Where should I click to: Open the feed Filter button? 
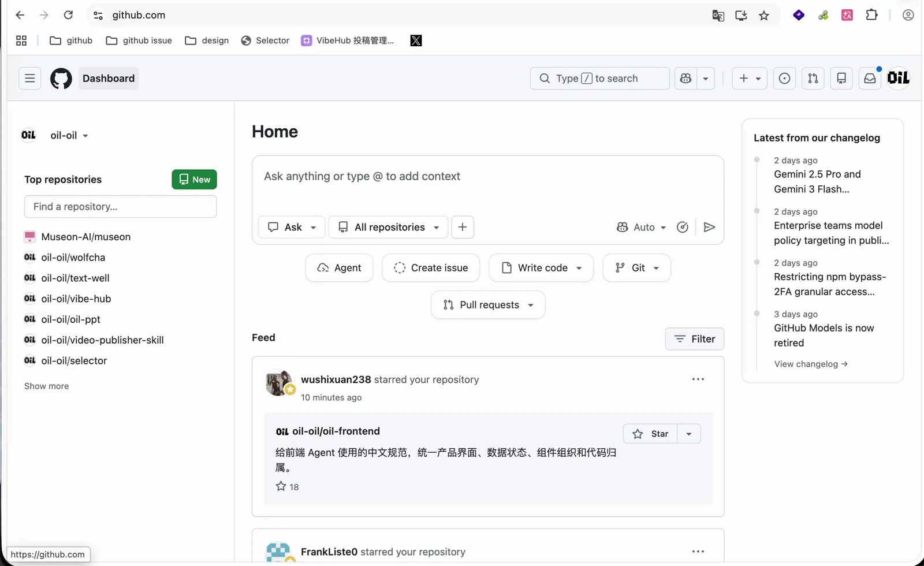tap(695, 339)
